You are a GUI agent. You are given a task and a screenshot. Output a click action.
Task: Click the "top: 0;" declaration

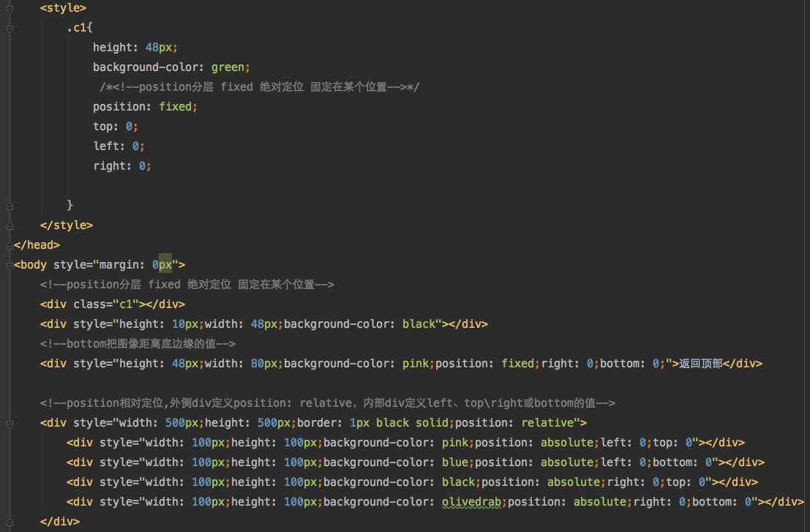tap(115, 127)
